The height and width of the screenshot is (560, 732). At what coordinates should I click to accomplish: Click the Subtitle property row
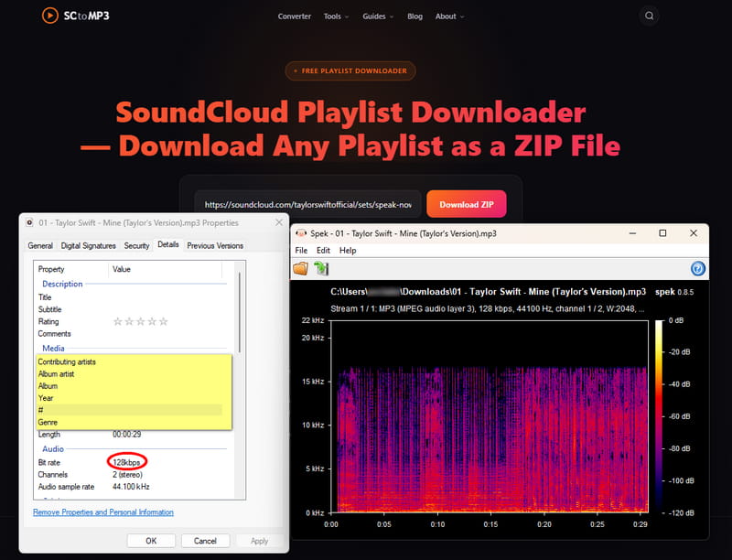tap(130, 309)
